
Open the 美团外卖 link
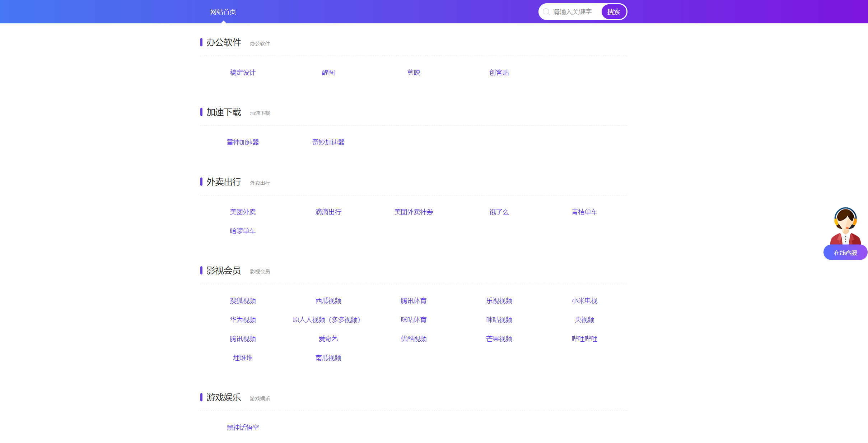(243, 212)
